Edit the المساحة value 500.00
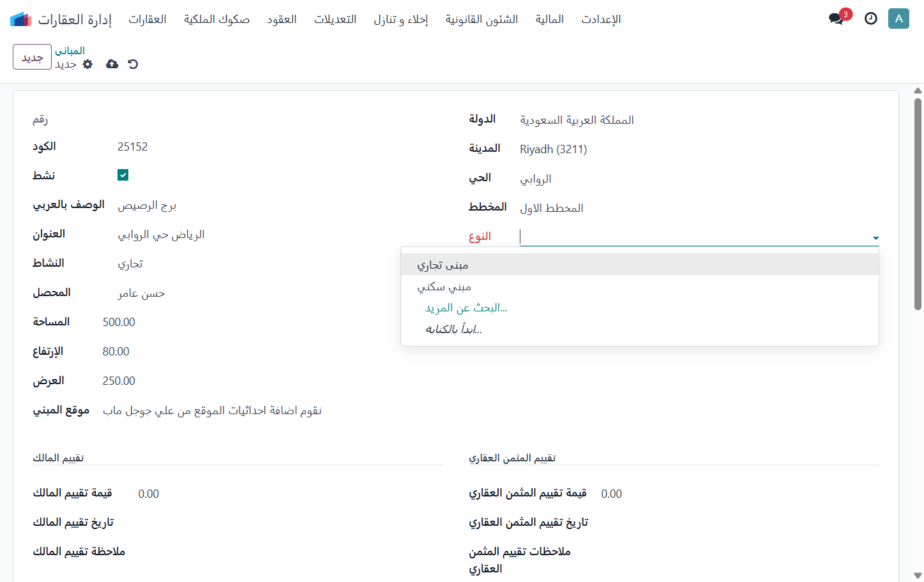 click(119, 322)
